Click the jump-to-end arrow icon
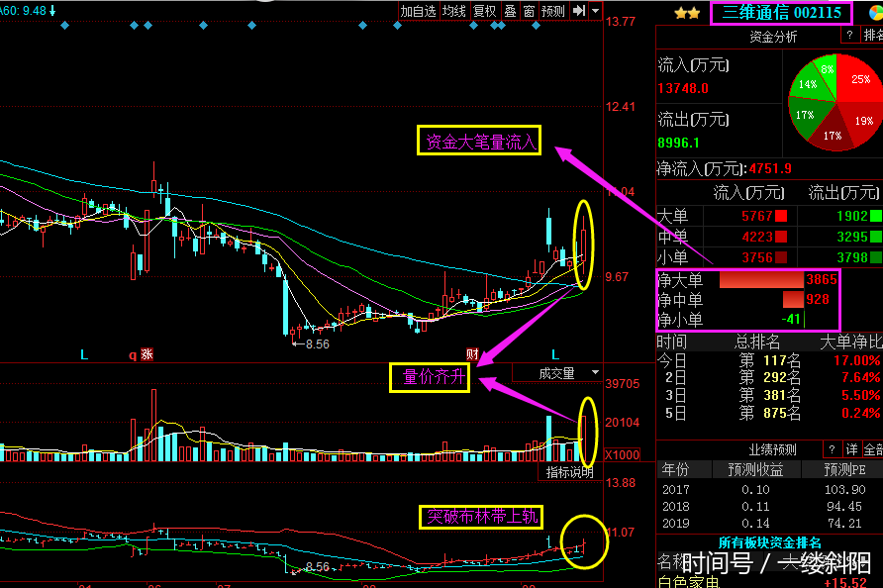The width and height of the screenshot is (883, 588). click(x=579, y=11)
